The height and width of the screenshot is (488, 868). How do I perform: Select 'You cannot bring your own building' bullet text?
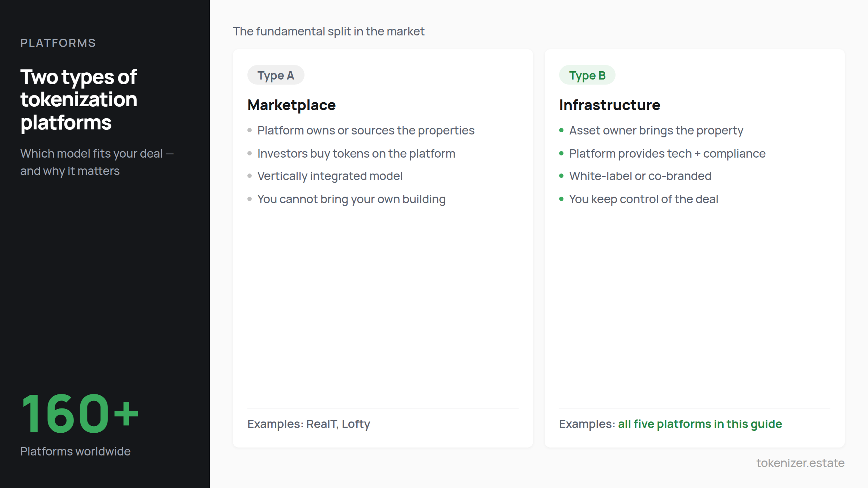pos(351,199)
